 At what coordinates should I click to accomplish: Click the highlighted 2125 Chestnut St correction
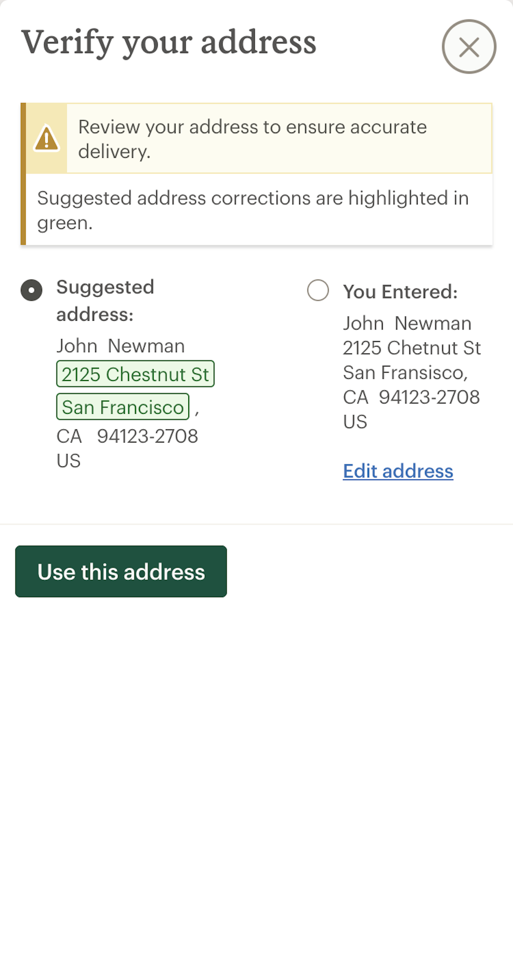135,374
